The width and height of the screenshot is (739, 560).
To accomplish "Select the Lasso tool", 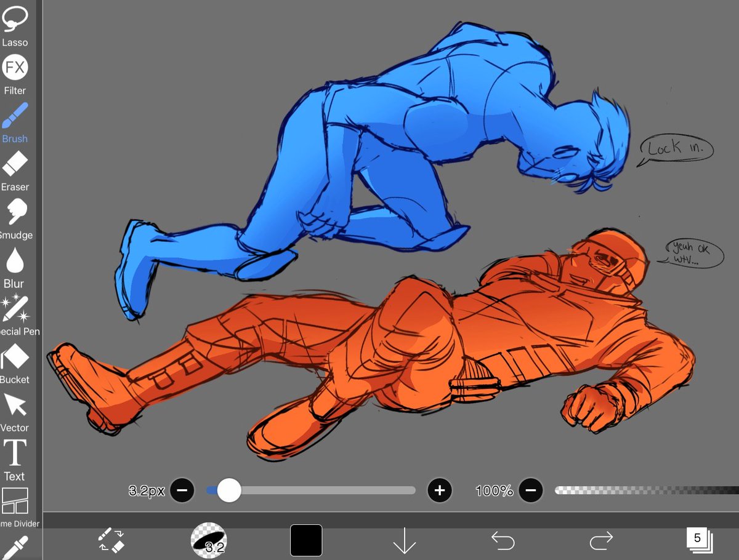I will coord(15,26).
